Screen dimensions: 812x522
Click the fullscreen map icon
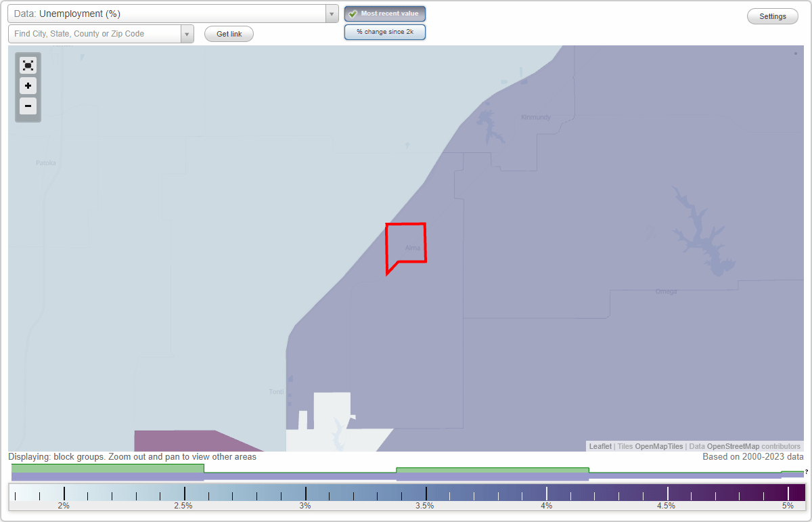(28, 66)
